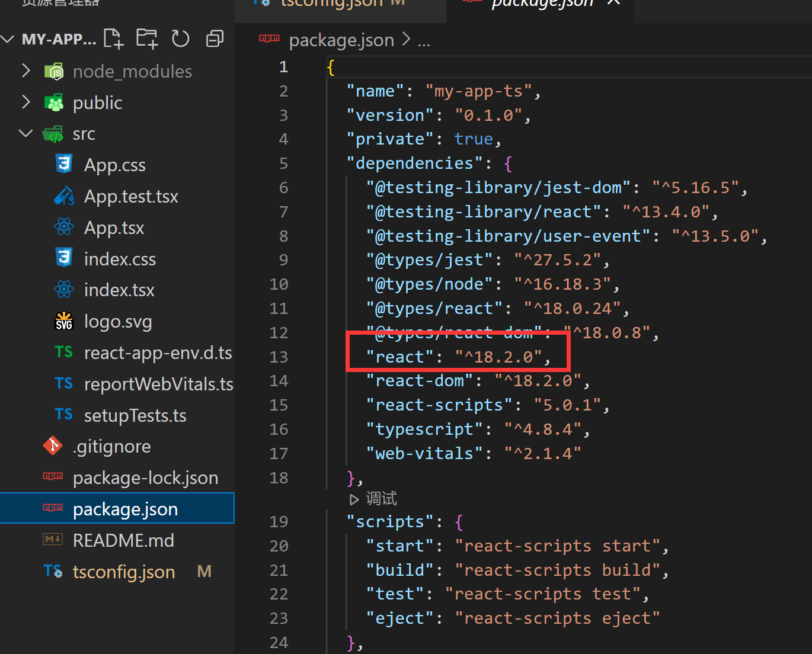Viewport: 812px width, 654px height.
Task: Click line number 5 in the gutter
Action: tap(283, 163)
